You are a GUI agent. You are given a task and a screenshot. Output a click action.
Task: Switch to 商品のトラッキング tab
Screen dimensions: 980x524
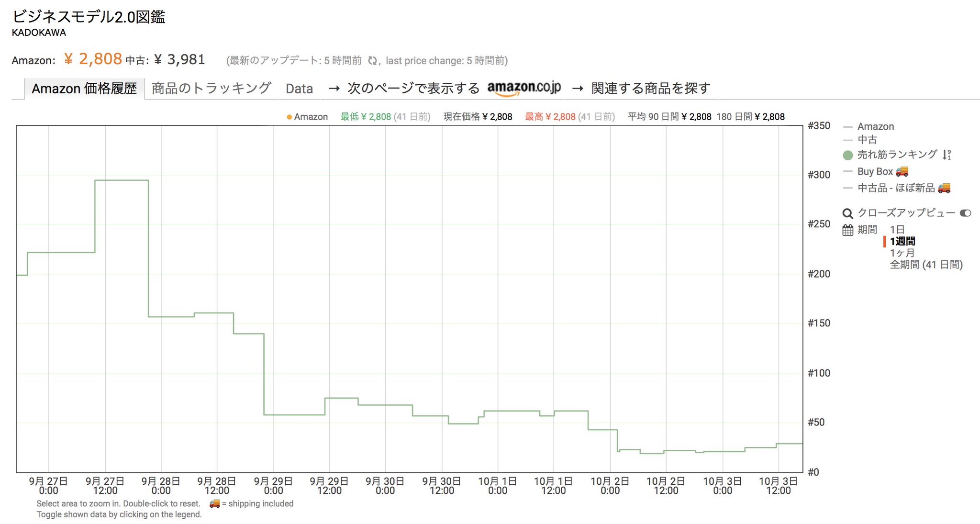pos(211,89)
